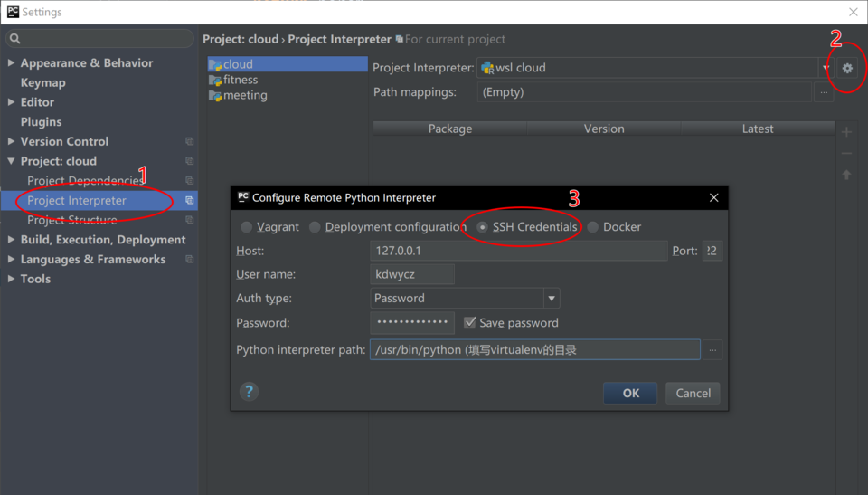Click the Password input field

(412, 322)
